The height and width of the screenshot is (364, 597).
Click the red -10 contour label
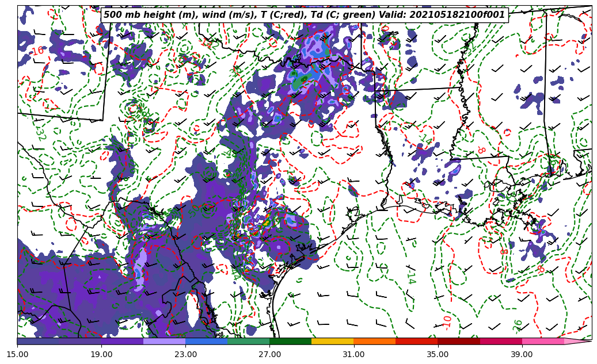tap(447, 321)
